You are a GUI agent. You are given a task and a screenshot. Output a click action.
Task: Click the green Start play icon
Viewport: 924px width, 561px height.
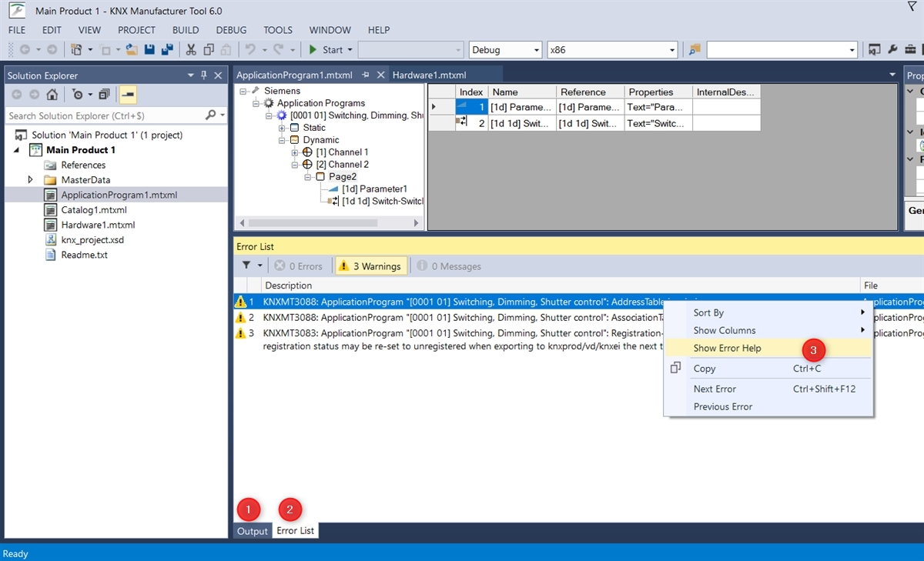pyautogui.click(x=313, y=49)
